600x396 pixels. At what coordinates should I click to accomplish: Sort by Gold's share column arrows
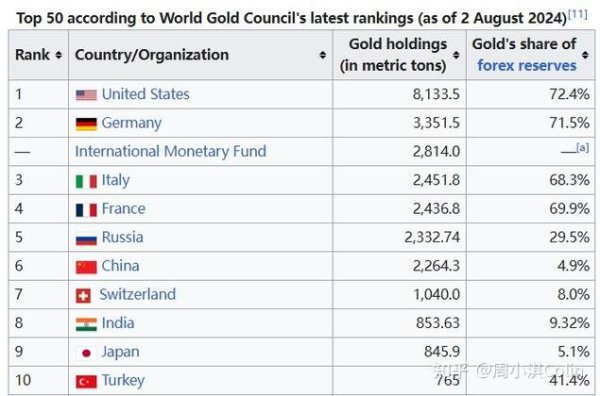coord(585,55)
